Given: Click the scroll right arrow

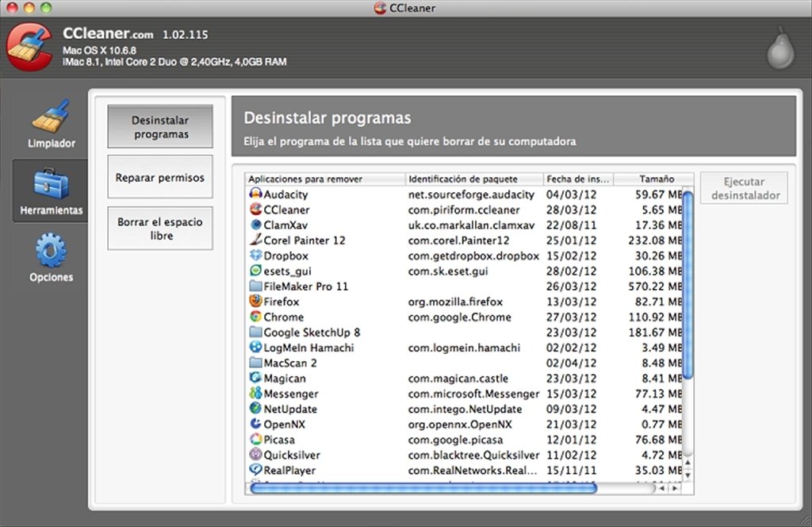Looking at the screenshot, I should (675, 488).
